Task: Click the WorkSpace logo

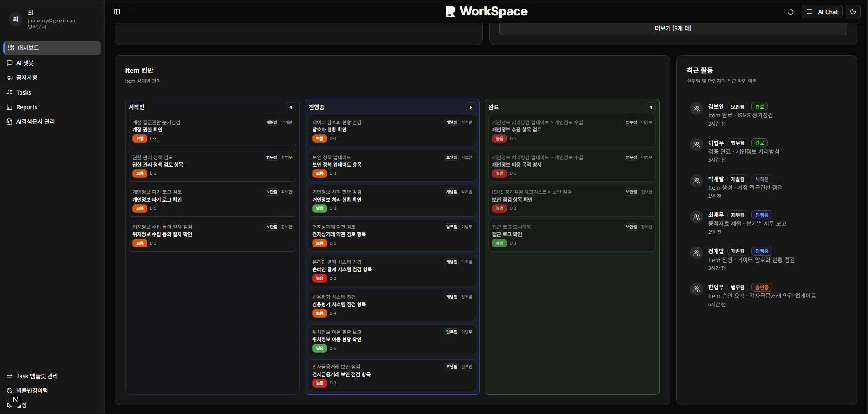Action: 486,11
